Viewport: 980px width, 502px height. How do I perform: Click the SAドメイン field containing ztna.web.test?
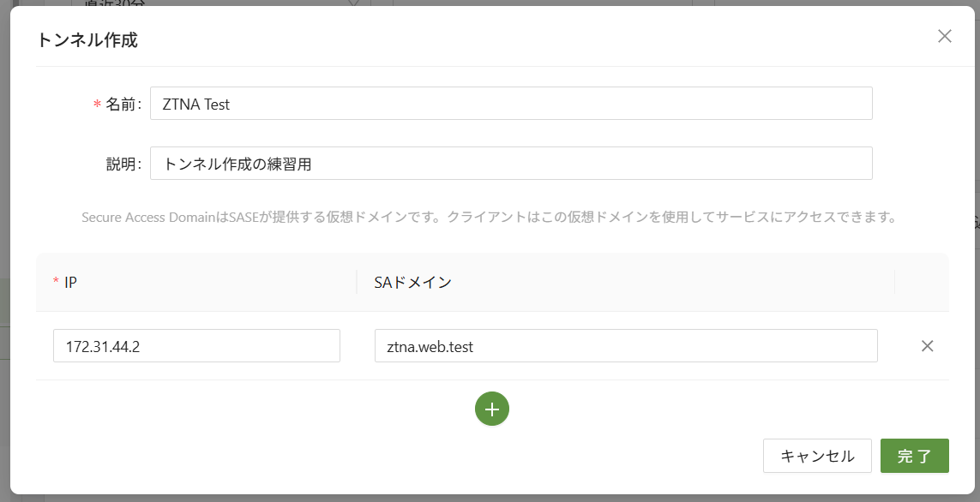(x=626, y=345)
